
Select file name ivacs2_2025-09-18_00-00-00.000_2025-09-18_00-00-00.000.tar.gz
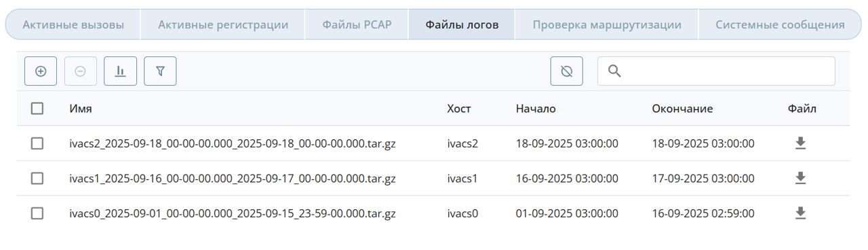point(233,143)
